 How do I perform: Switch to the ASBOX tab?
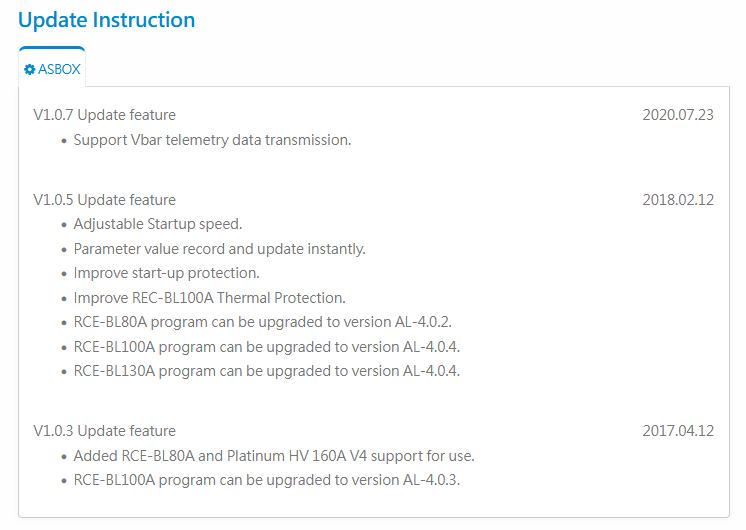click(x=52, y=70)
